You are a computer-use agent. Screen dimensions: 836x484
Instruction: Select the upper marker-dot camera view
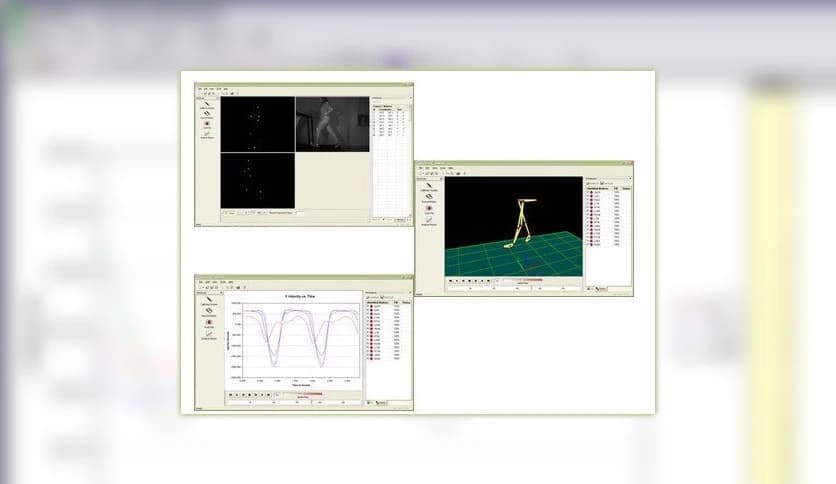(x=258, y=124)
